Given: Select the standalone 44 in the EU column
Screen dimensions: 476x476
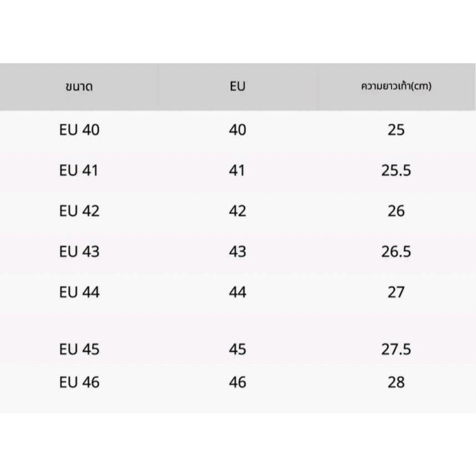Looking at the screenshot, I should (237, 292).
